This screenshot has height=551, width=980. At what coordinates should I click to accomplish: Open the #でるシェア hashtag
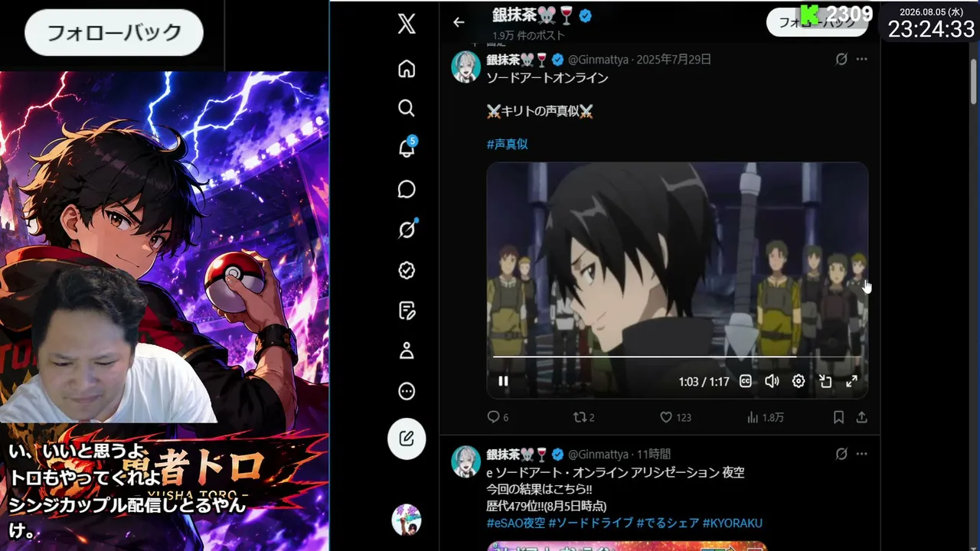pyautogui.click(x=668, y=523)
